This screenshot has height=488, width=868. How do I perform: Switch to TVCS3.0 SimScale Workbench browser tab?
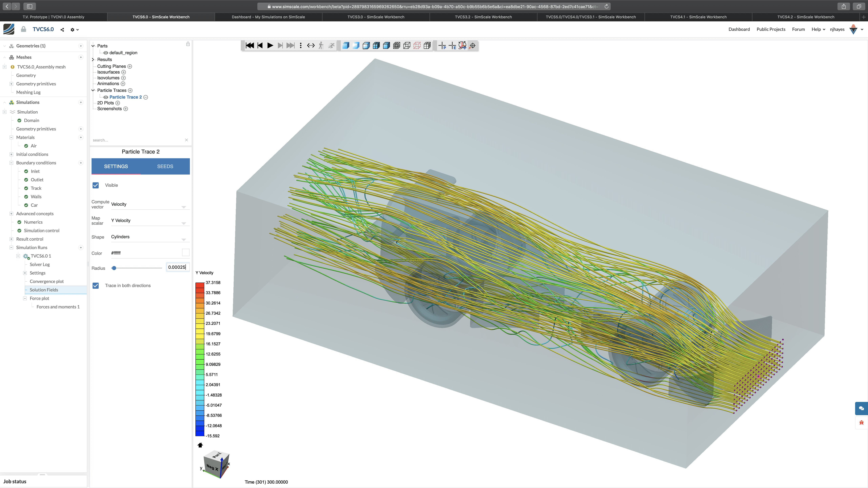(x=376, y=17)
